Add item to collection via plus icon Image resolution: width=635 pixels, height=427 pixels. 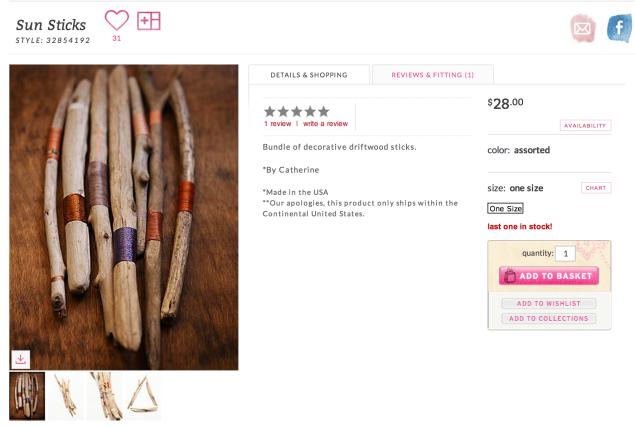point(149,20)
